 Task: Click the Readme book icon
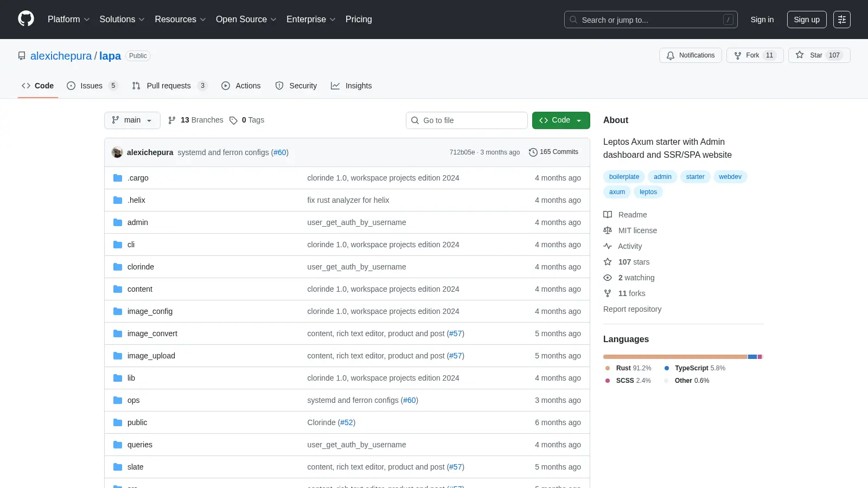[608, 215]
